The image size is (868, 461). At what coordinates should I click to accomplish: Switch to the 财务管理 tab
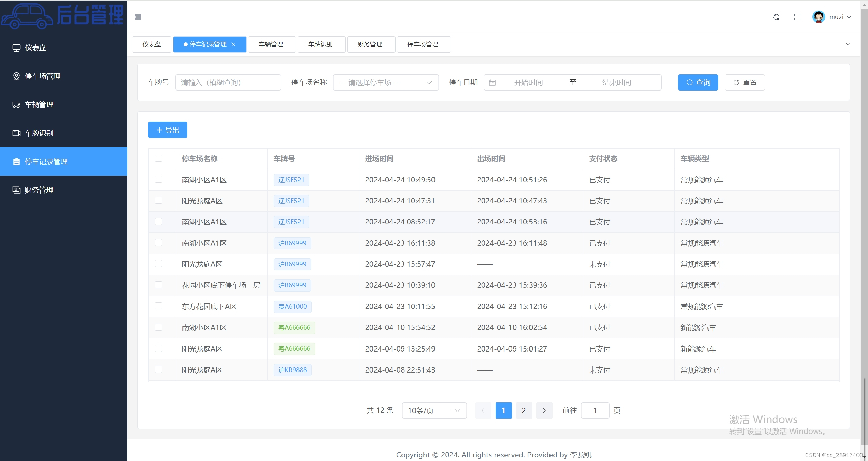[x=370, y=44]
